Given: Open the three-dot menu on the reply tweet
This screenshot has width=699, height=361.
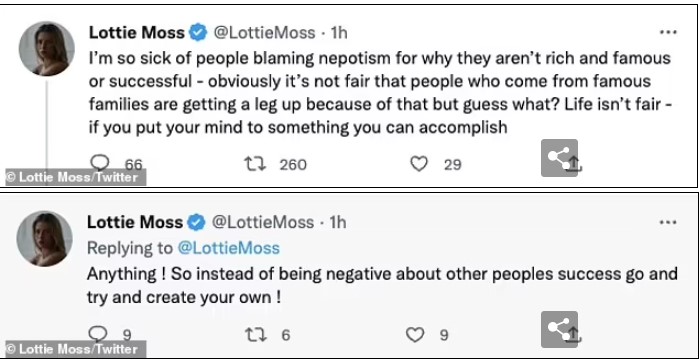Looking at the screenshot, I should [x=668, y=222].
